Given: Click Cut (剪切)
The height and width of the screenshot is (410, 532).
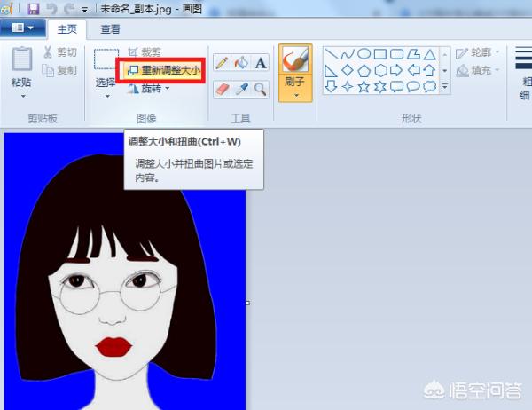Looking at the screenshot, I should point(60,52).
